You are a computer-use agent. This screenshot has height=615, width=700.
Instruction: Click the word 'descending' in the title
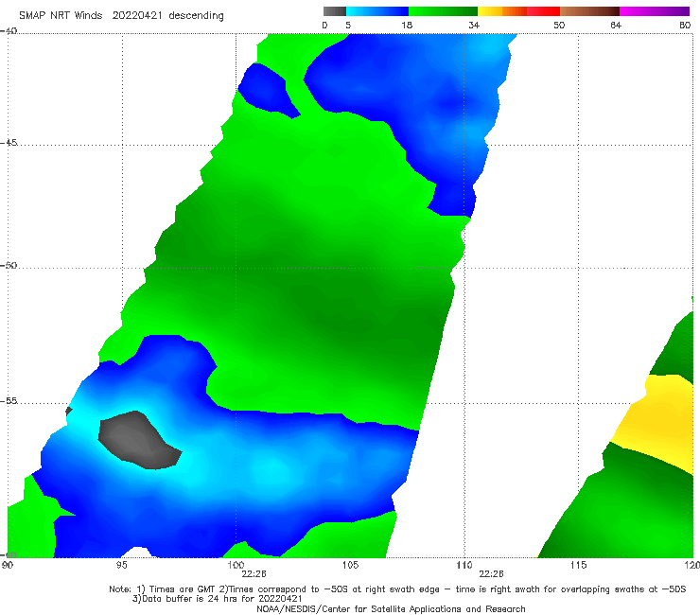click(196, 16)
